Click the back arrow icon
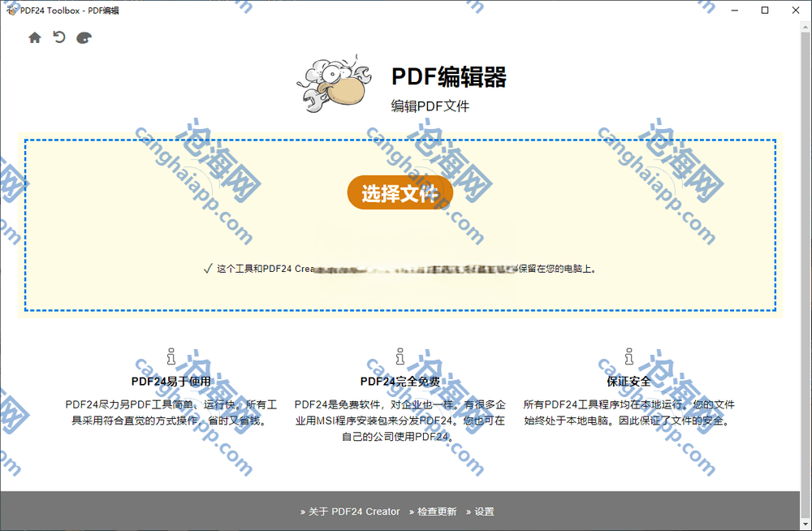812x531 pixels. tap(59, 37)
